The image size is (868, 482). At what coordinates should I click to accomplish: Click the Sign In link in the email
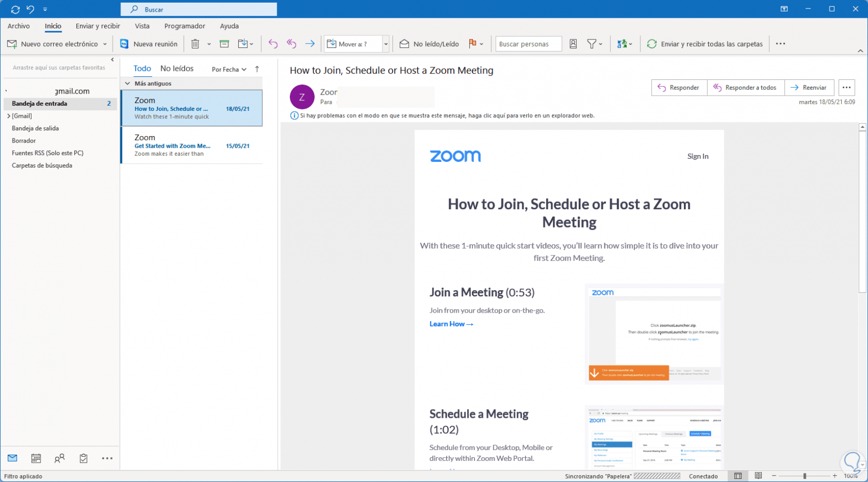point(698,156)
